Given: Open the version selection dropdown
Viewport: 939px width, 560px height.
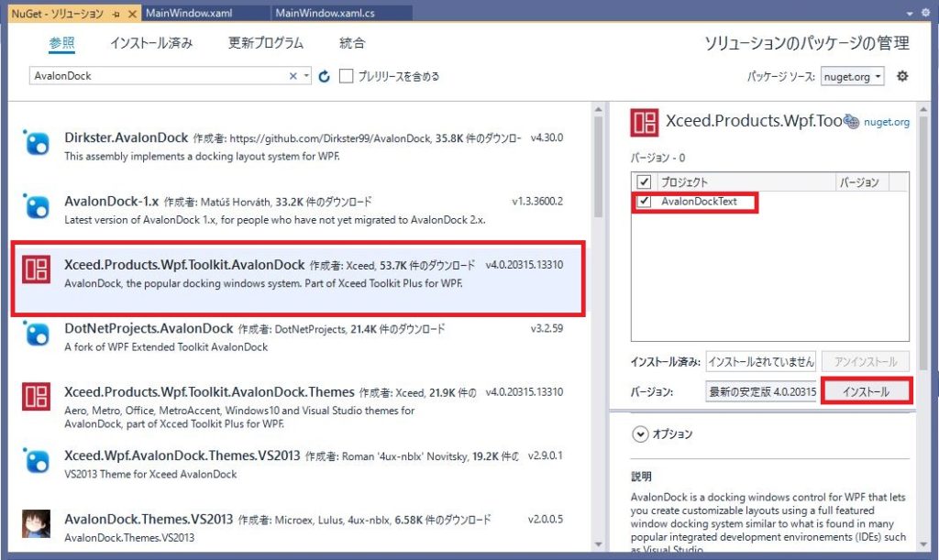Looking at the screenshot, I should point(761,392).
